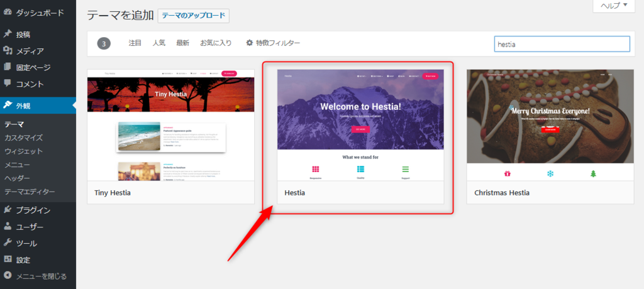Viewport: 644px width, 289px height.
Task: Open the 投稿 menu item
Action: [38, 35]
